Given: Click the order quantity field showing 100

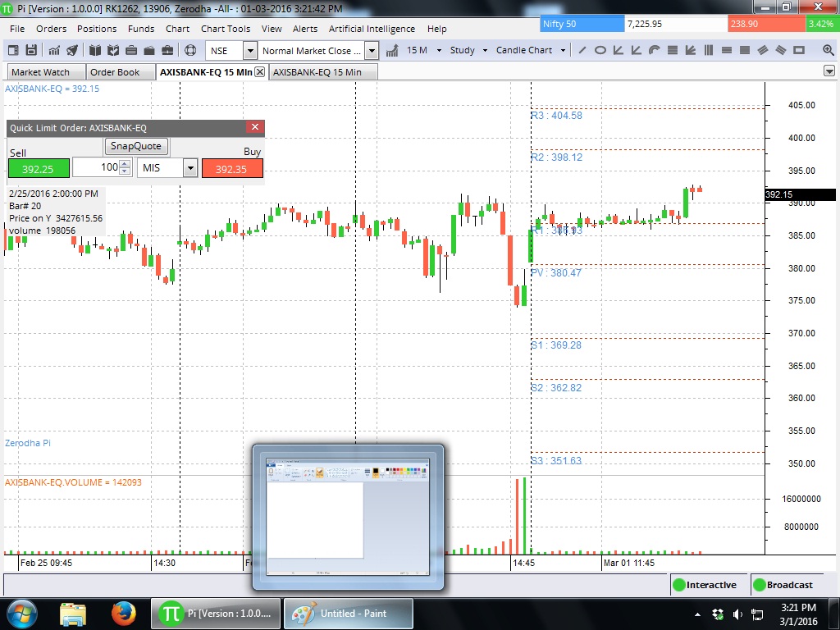Looking at the screenshot, I should click(95, 167).
